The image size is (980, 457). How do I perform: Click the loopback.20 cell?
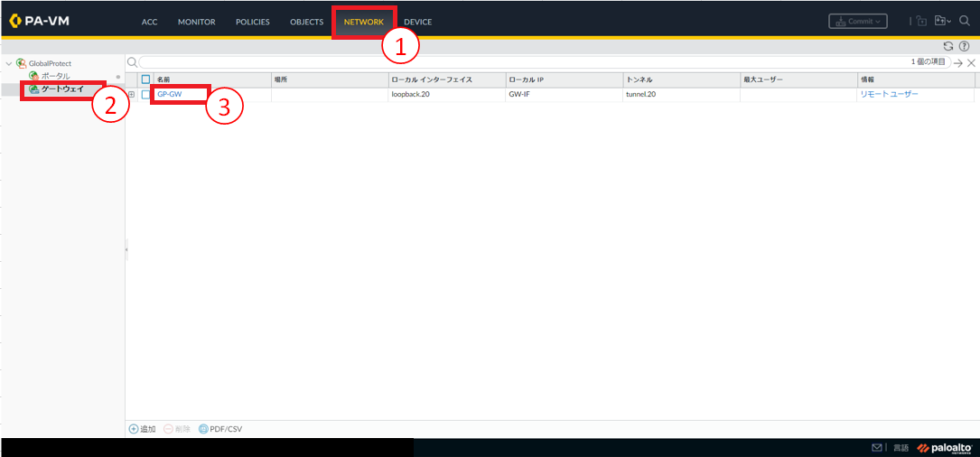coord(411,95)
